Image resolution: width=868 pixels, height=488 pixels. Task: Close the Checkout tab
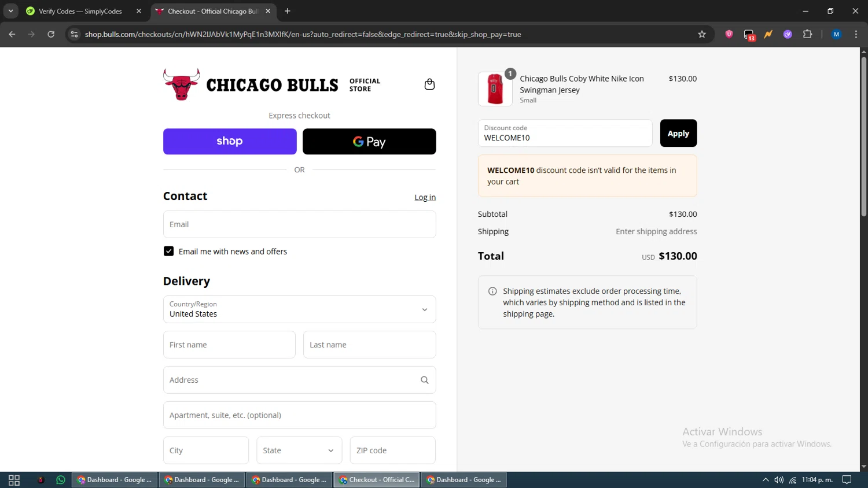pyautogui.click(x=268, y=11)
